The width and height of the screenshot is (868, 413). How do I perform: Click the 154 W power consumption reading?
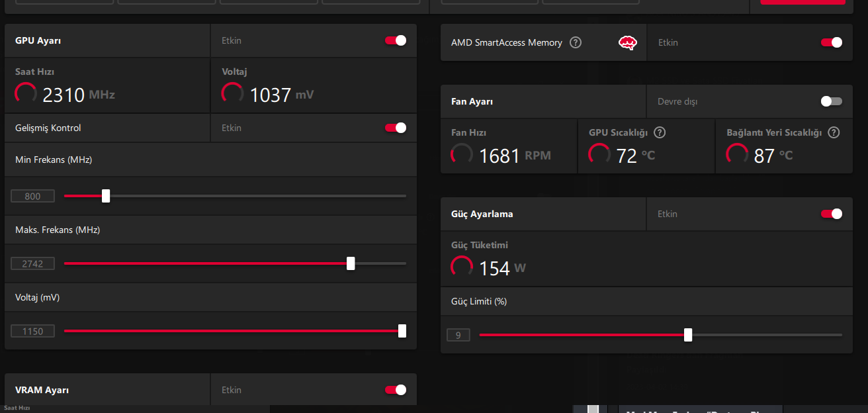(503, 269)
